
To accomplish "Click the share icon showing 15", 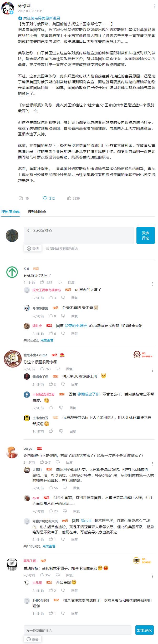I will 21,198.
